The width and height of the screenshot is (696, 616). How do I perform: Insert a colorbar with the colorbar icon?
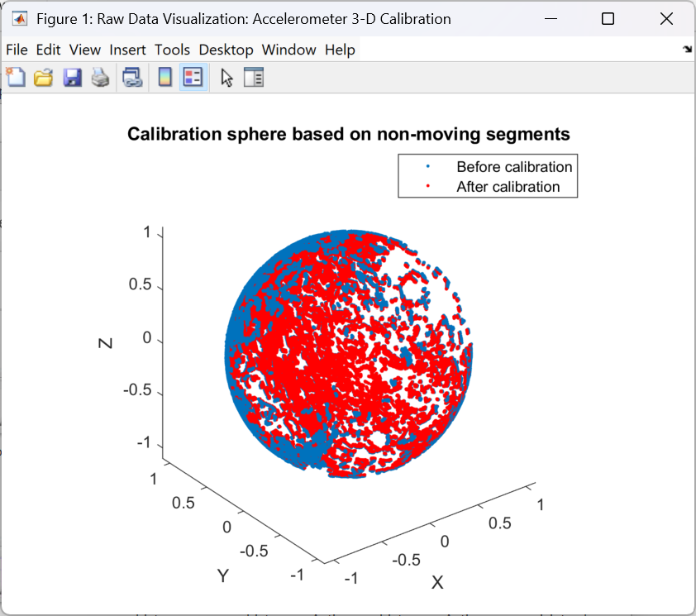pyautogui.click(x=165, y=77)
